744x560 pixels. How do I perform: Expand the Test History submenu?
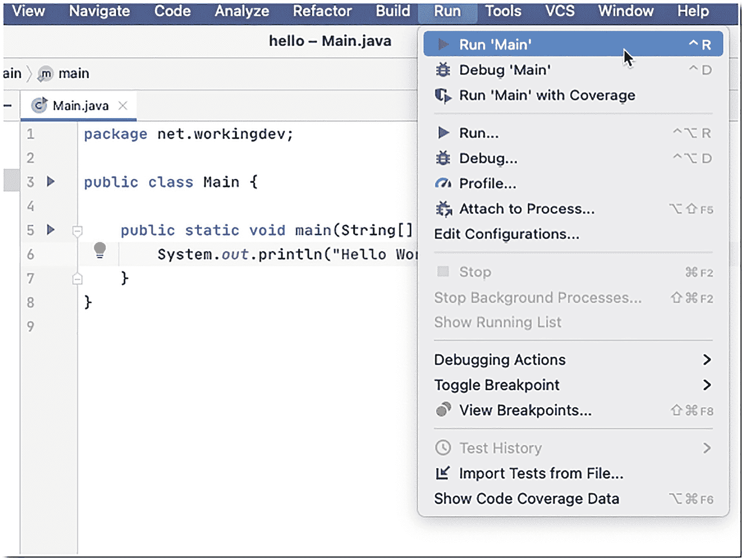(x=706, y=448)
